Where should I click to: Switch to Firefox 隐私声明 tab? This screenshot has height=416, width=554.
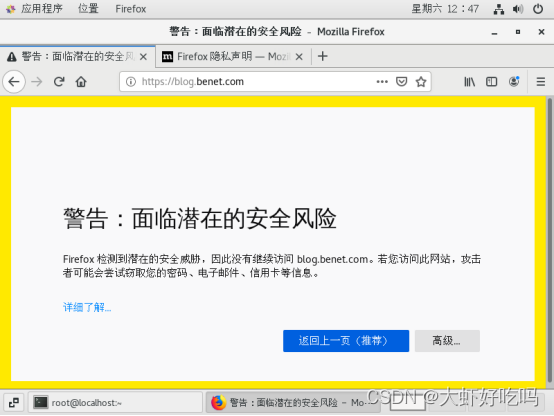pyautogui.click(x=233, y=56)
